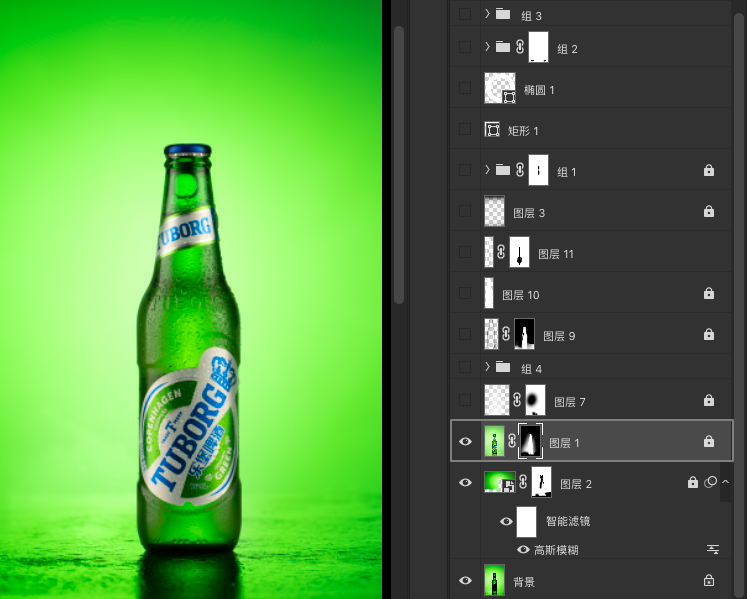747x599 pixels.
Task: Show the 椭圆 1 layer
Action: (x=465, y=88)
